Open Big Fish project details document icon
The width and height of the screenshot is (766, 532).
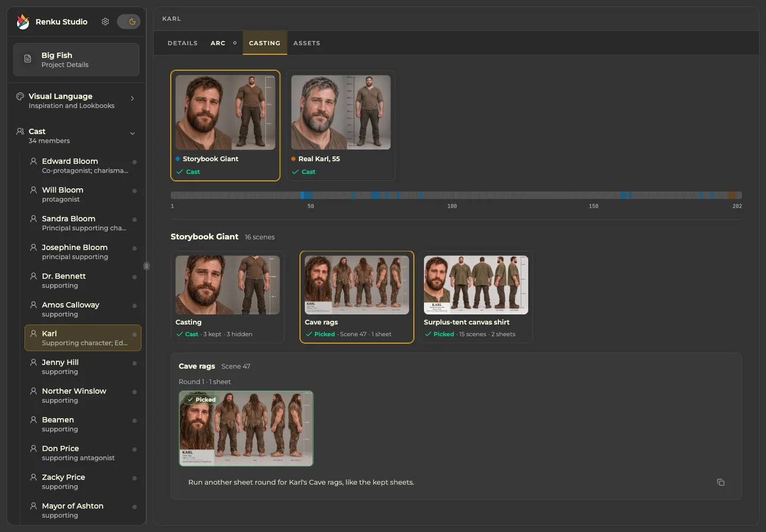[28, 59]
